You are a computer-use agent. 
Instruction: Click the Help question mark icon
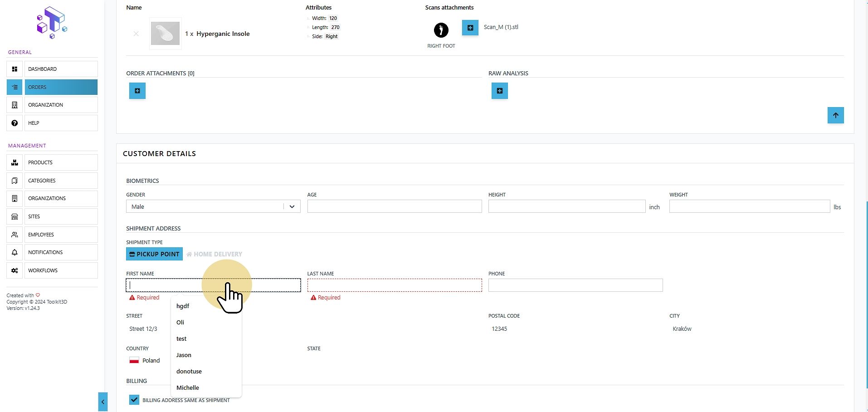15,123
